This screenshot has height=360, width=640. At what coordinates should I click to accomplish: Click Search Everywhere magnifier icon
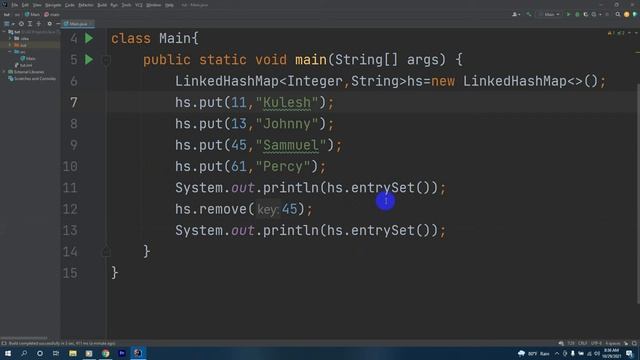pos(618,14)
